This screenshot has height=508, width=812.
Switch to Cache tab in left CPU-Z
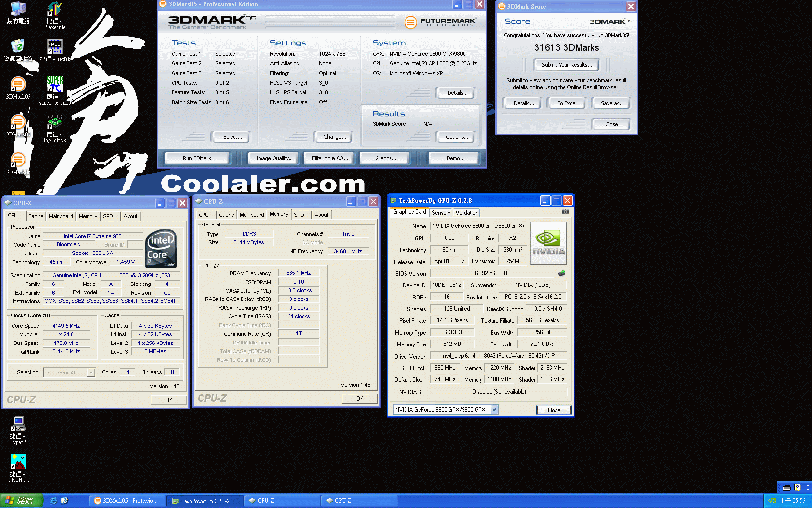tap(35, 216)
